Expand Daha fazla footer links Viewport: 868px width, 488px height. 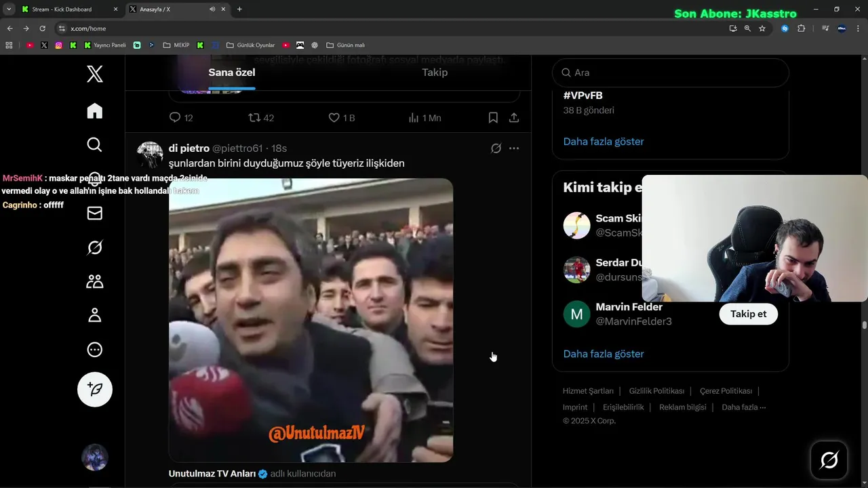click(744, 407)
